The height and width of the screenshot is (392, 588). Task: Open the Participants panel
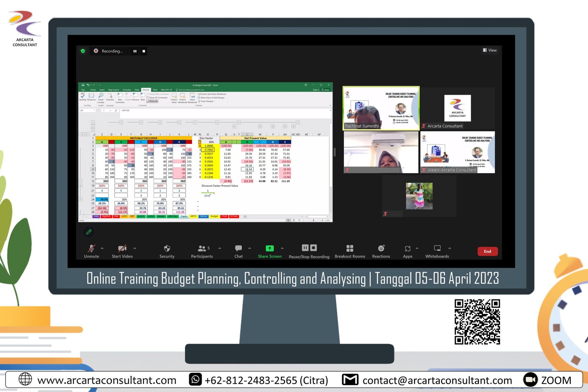click(202, 248)
